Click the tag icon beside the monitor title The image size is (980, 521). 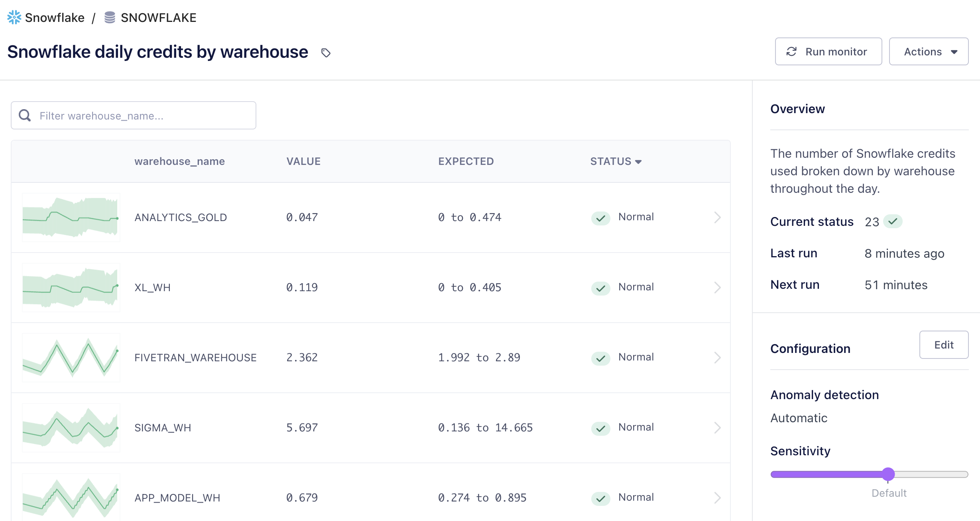[x=326, y=53]
